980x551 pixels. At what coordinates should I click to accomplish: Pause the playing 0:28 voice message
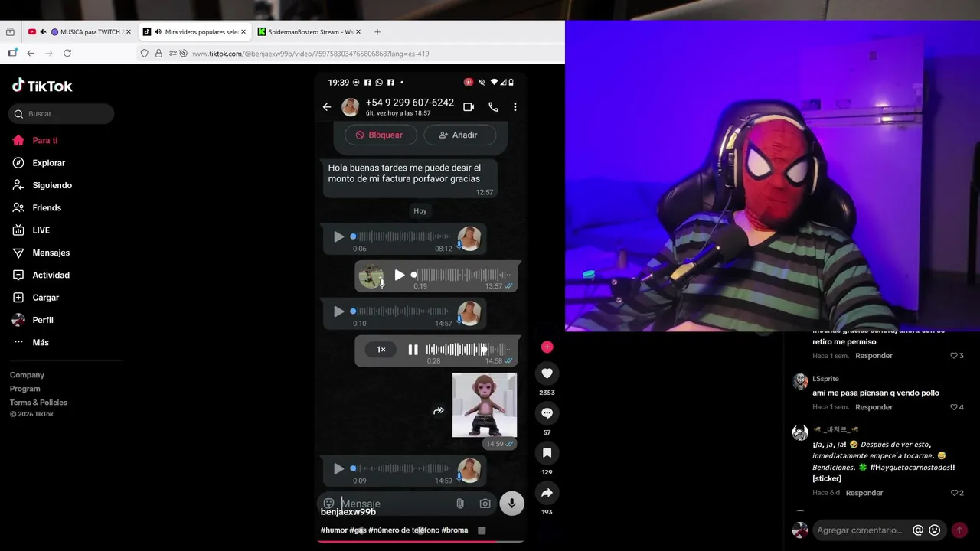click(x=413, y=350)
